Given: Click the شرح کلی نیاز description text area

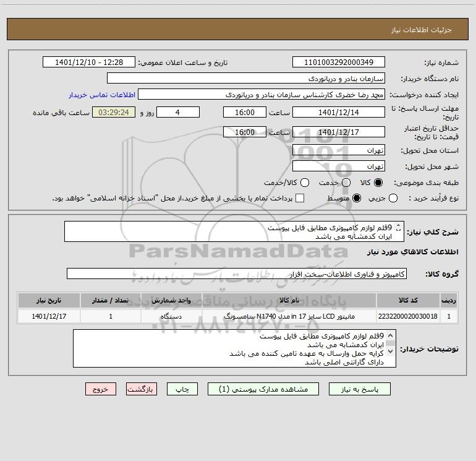Looking at the screenshot, I should pos(234,231).
